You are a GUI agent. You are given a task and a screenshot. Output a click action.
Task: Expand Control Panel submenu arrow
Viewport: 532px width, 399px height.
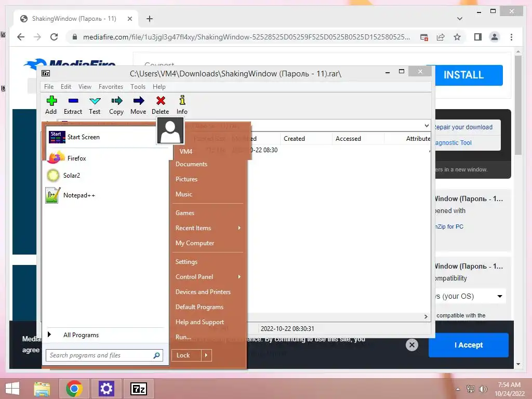coord(239,277)
